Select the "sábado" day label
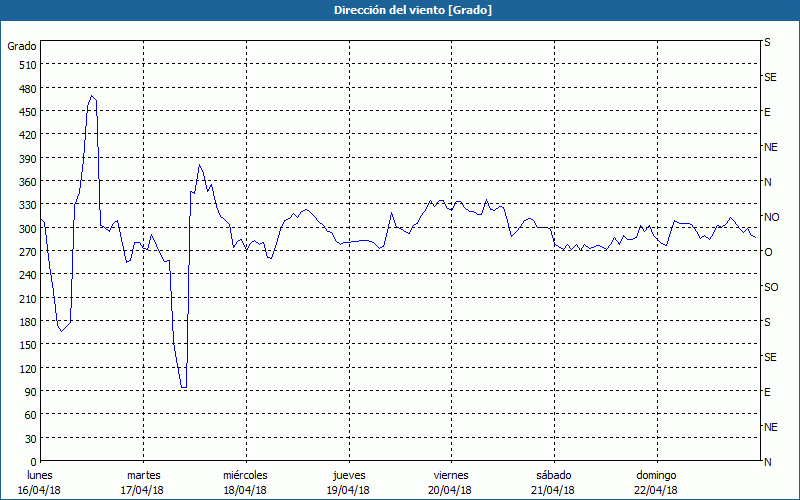 [x=554, y=475]
